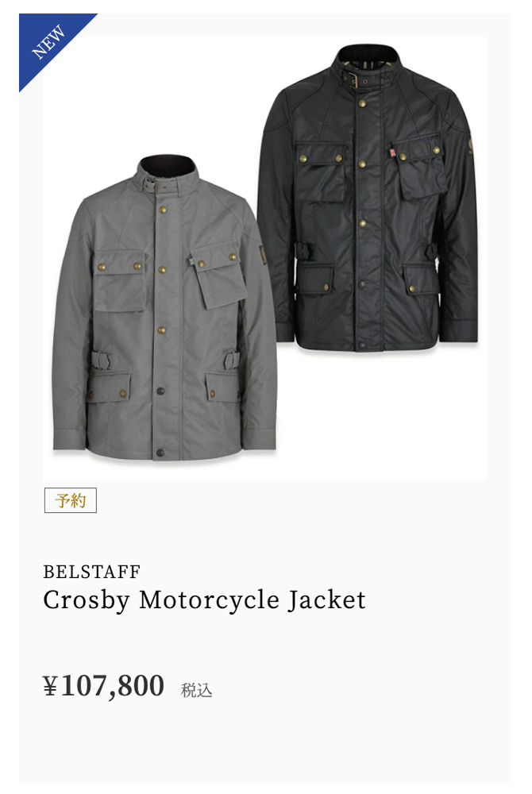
Task: Click the BELSTAFF brand name
Action: [91, 572]
